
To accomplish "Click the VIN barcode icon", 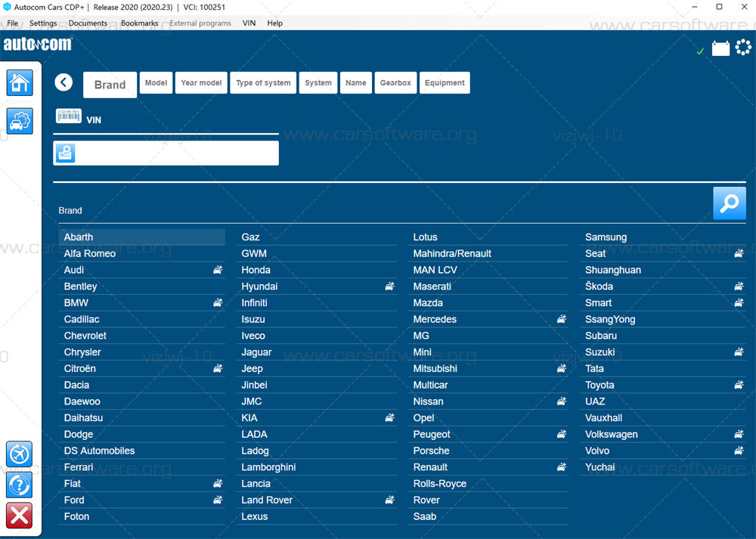I will [x=69, y=116].
